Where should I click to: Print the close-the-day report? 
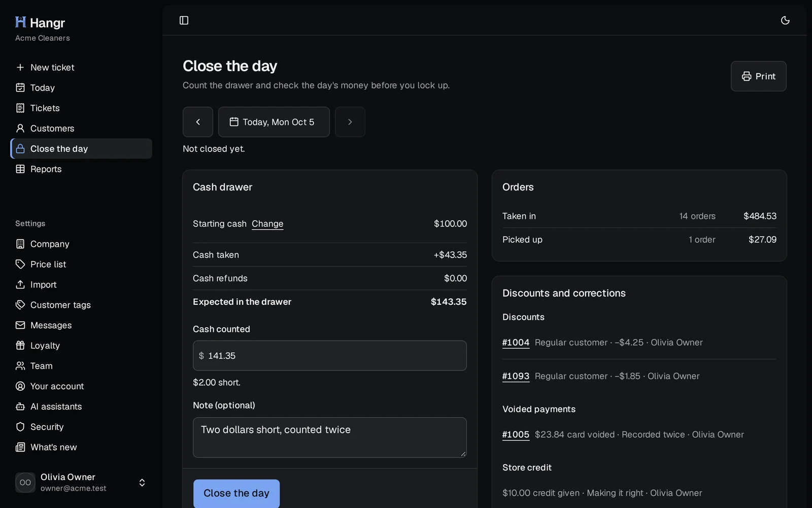point(758,76)
